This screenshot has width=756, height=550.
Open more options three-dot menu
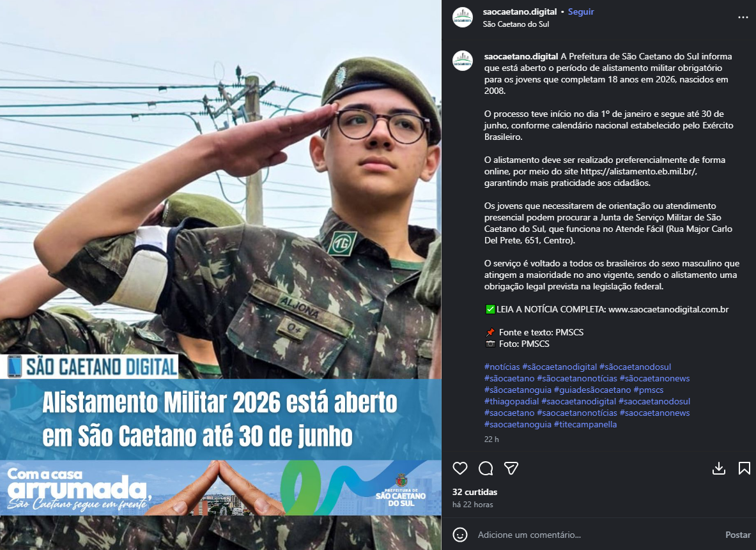[x=743, y=17]
